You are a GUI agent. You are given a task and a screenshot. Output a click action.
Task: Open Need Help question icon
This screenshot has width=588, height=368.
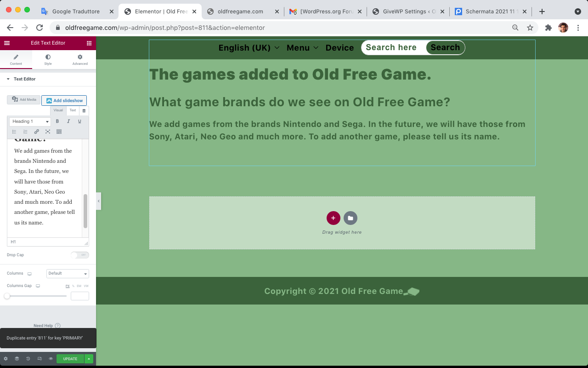point(57,326)
